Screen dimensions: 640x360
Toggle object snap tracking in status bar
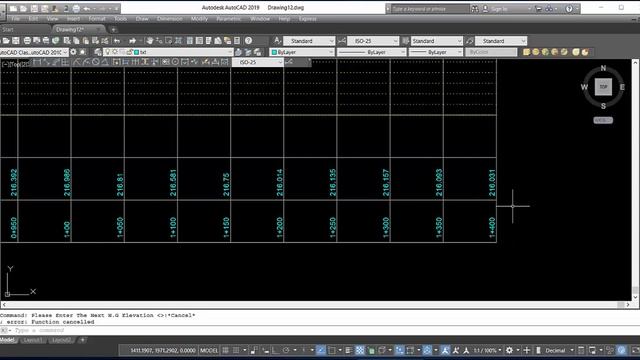click(x=321, y=350)
